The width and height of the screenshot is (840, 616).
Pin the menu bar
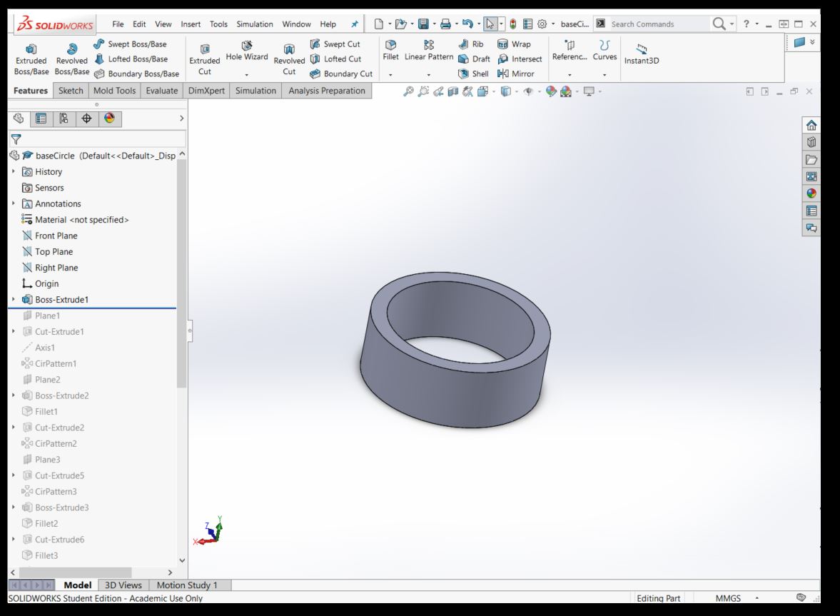354,24
